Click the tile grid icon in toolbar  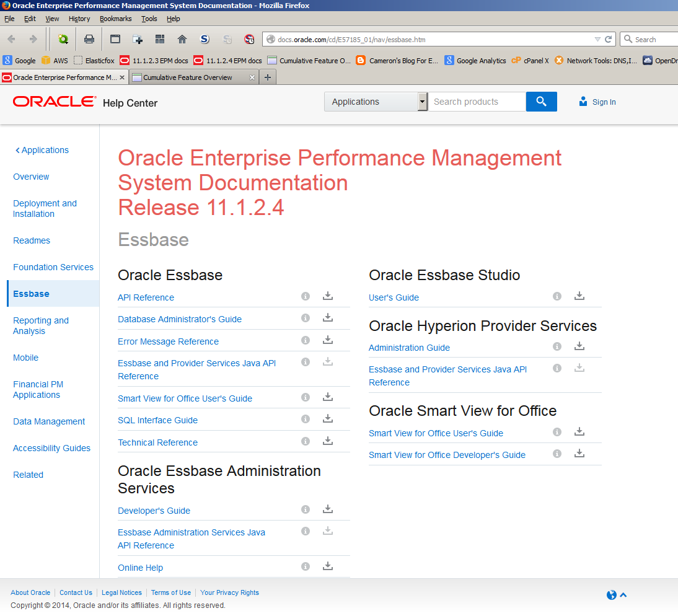[x=160, y=39]
